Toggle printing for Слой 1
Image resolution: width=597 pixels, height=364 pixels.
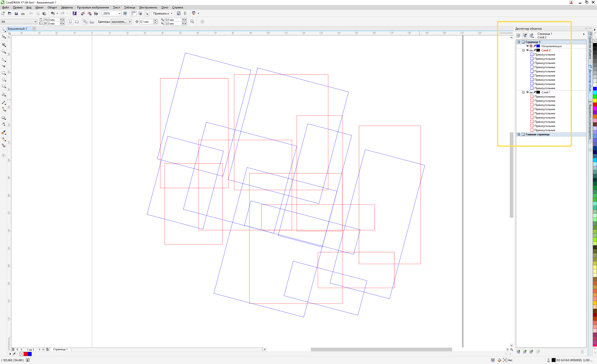pyautogui.click(x=531, y=92)
